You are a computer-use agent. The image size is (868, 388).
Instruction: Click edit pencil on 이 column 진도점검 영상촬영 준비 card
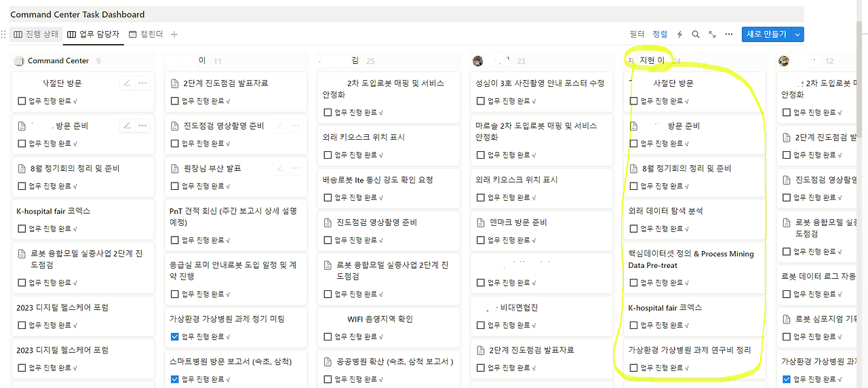click(x=280, y=125)
